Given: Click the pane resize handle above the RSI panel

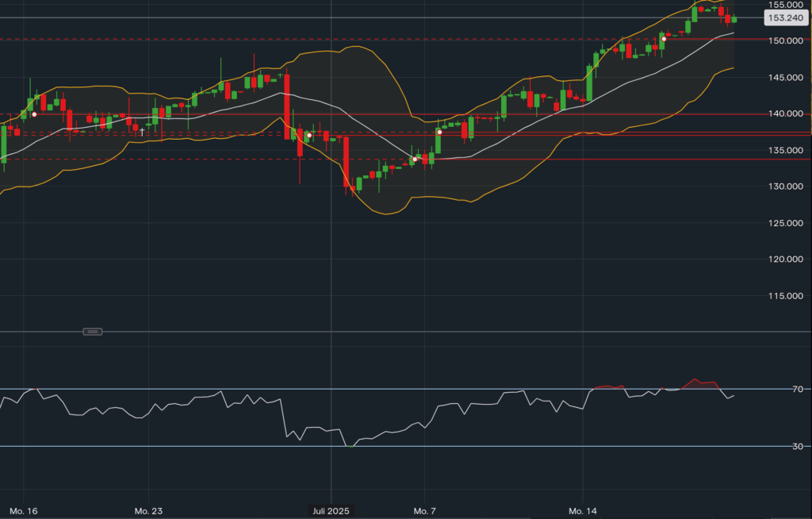Looking at the screenshot, I should click(x=93, y=331).
